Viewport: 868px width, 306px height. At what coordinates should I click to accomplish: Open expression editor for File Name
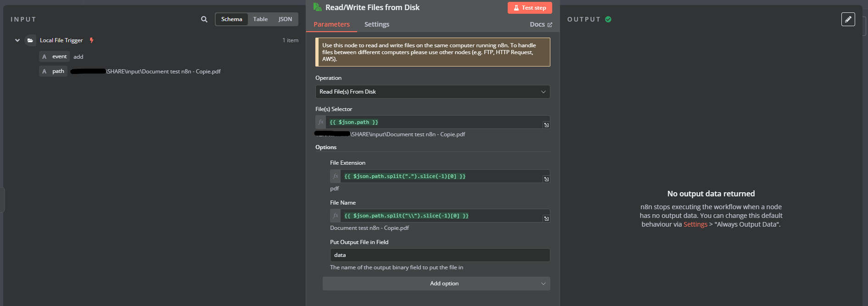pos(546,218)
